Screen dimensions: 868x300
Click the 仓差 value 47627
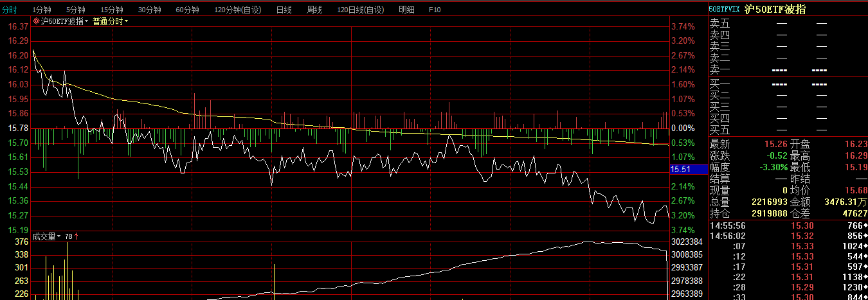(854, 214)
